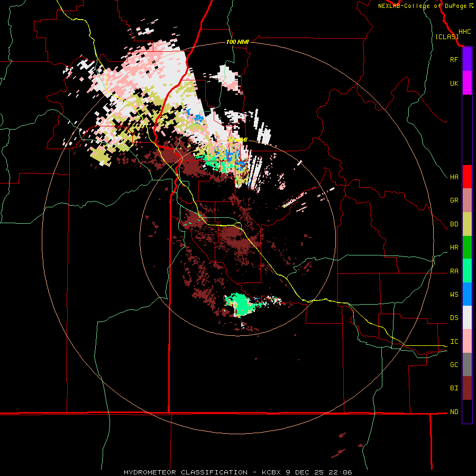Select the BD olive-yellow legend swatch
Viewport: 476px width, 476px height.
click(467, 224)
